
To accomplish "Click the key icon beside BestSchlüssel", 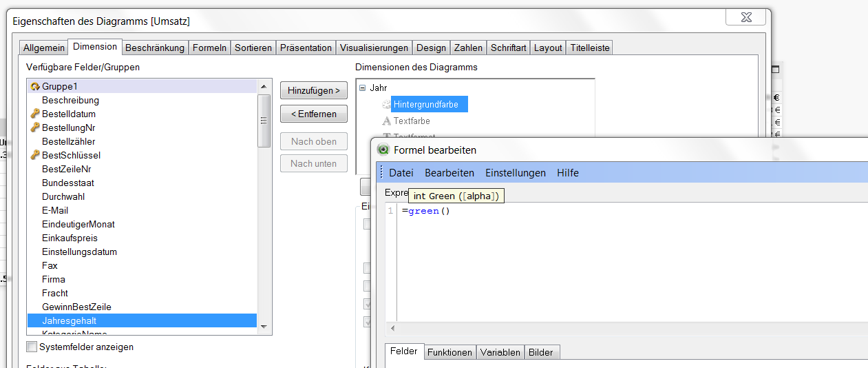I will click(x=35, y=155).
